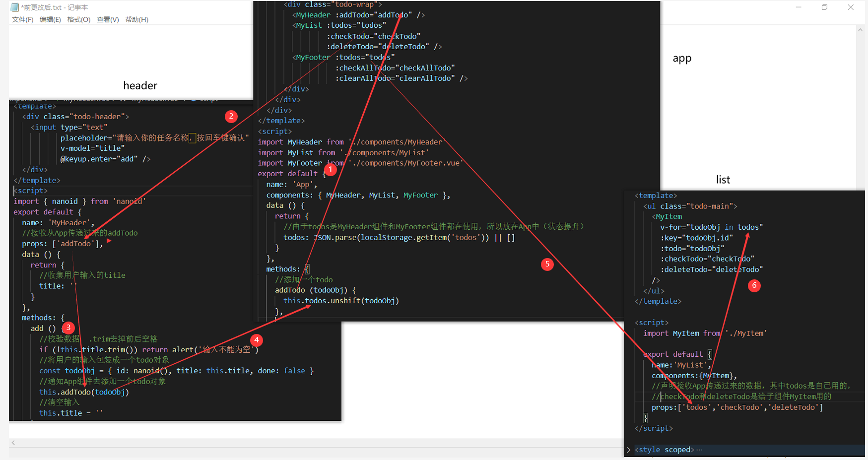Screen dimensions: 868x460
Task: Click the props: ['addTodo'] line
Action: pos(63,244)
